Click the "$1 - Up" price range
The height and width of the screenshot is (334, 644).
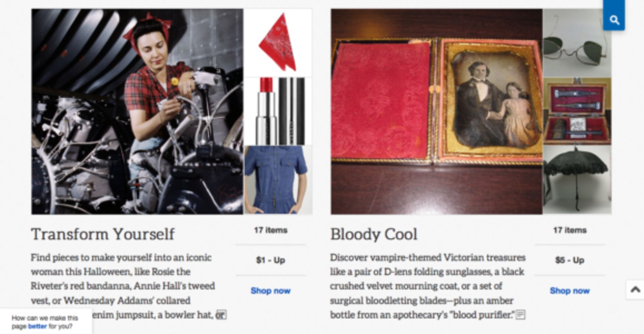(270, 260)
